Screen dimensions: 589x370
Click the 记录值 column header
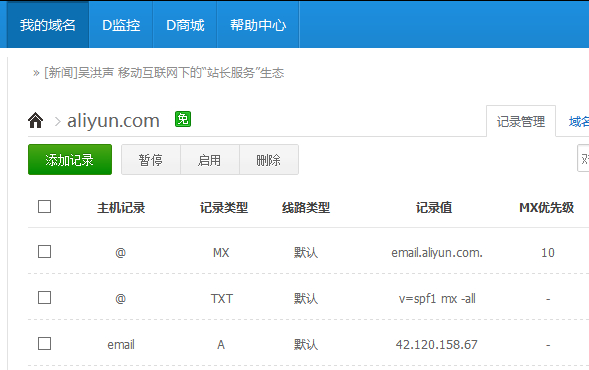[434, 207]
